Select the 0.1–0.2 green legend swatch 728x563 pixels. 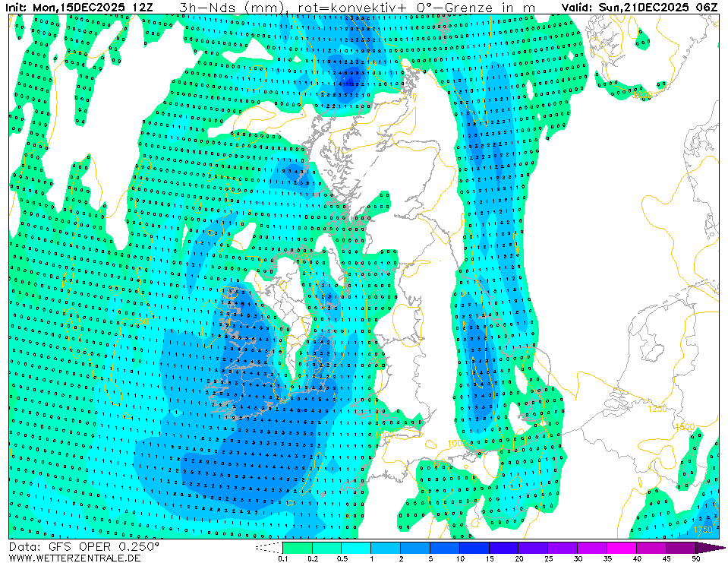(x=297, y=547)
